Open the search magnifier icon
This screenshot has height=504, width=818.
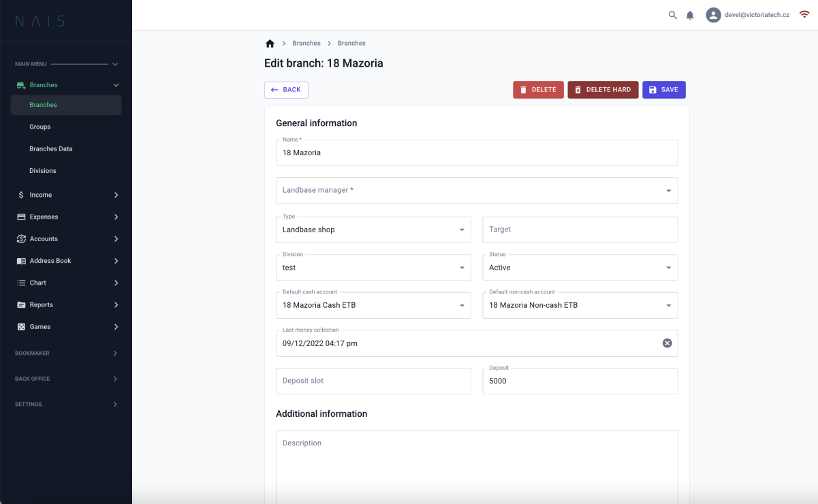tap(673, 15)
